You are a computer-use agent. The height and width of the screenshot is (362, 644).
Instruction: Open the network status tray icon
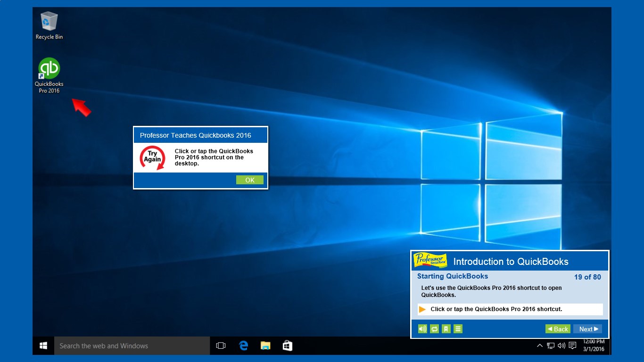click(x=551, y=346)
